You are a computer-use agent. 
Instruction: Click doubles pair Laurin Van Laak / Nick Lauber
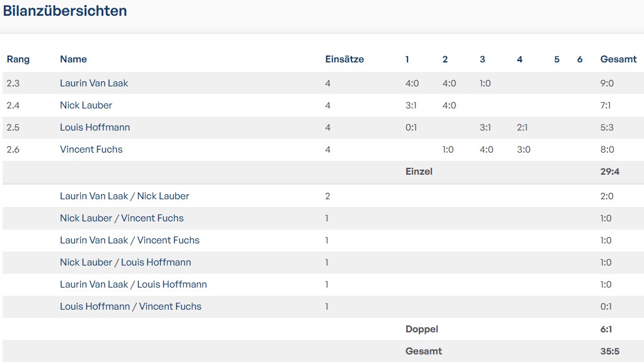click(124, 196)
